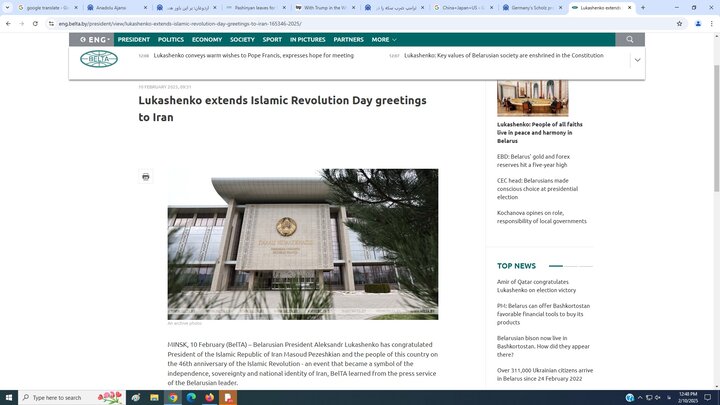Click the Windows taskbar search box
Screen dimensions: 720x405
pyautogui.click(x=60, y=397)
